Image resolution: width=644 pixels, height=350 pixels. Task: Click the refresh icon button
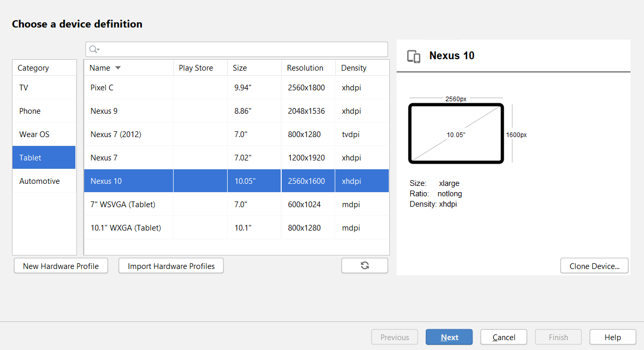tap(364, 265)
